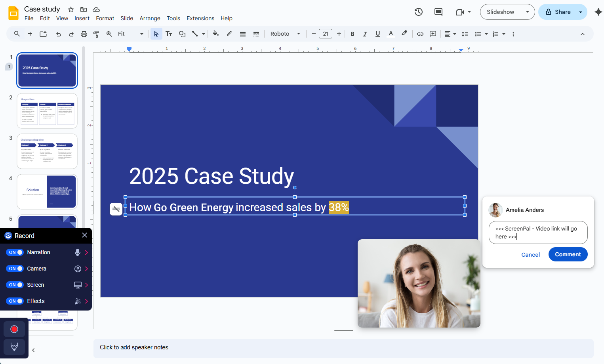The height and width of the screenshot is (364, 604).
Task: Open the Roboto font dropdown
Action: point(285,34)
